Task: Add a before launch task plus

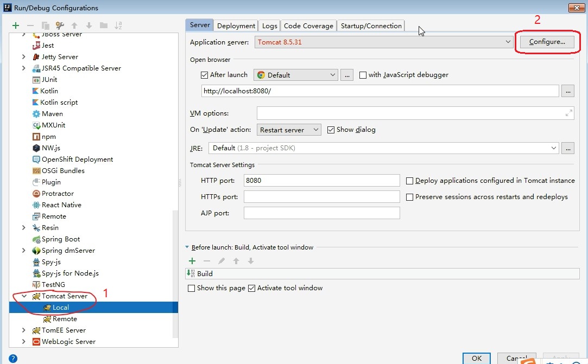Action: click(192, 261)
